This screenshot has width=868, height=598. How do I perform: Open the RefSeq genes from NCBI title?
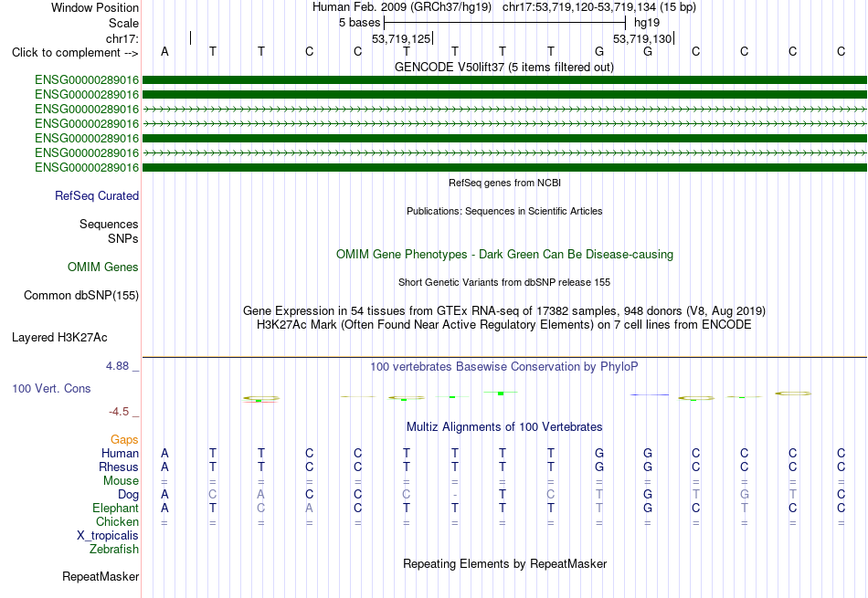pyautogui.click(x=504, y=183)
